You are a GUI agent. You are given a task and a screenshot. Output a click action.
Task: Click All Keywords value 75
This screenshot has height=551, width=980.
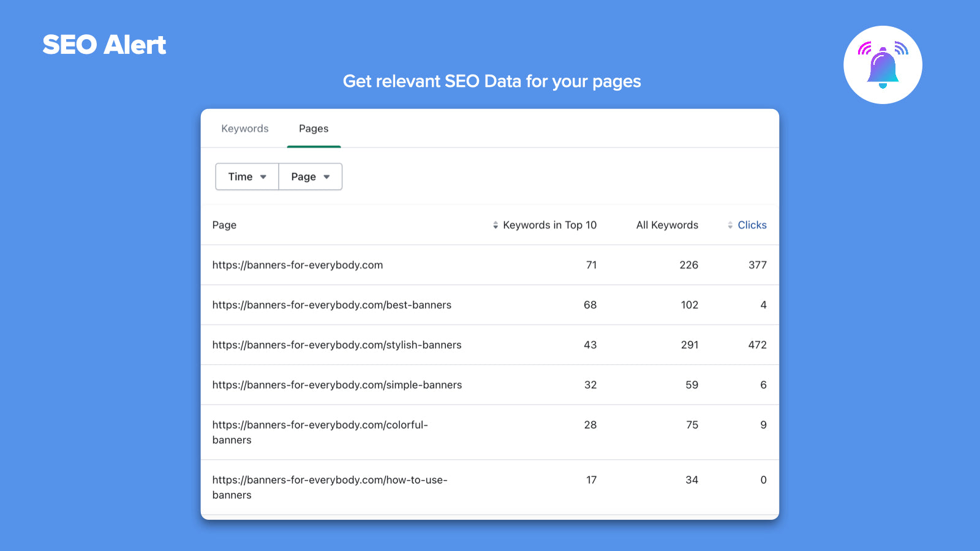(692, 425)
